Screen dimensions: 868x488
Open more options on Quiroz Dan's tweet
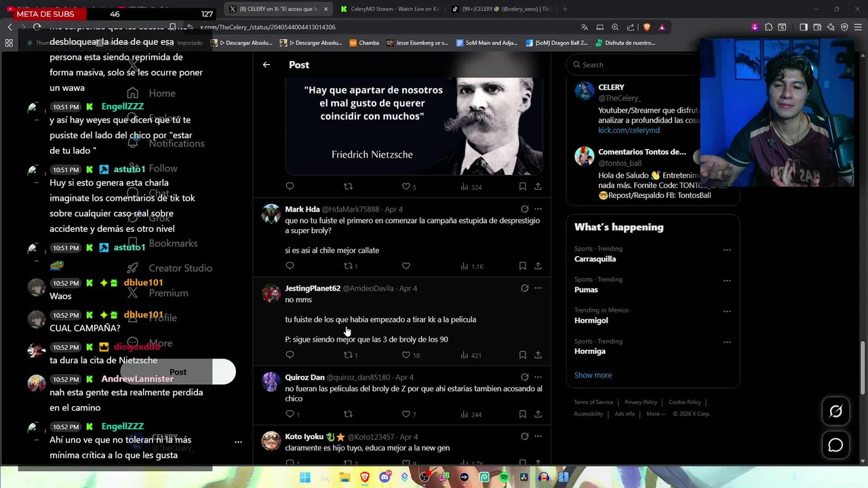click(538, 377)
